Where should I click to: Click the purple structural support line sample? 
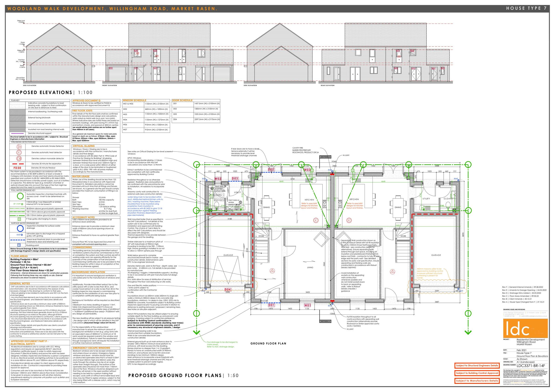click(x=17, y=133)
